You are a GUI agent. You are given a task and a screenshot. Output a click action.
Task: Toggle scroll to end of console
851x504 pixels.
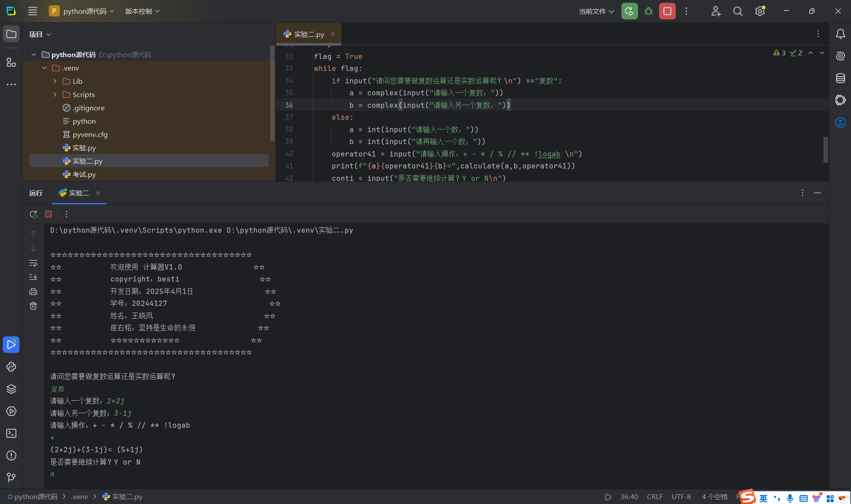coord(33,277)
